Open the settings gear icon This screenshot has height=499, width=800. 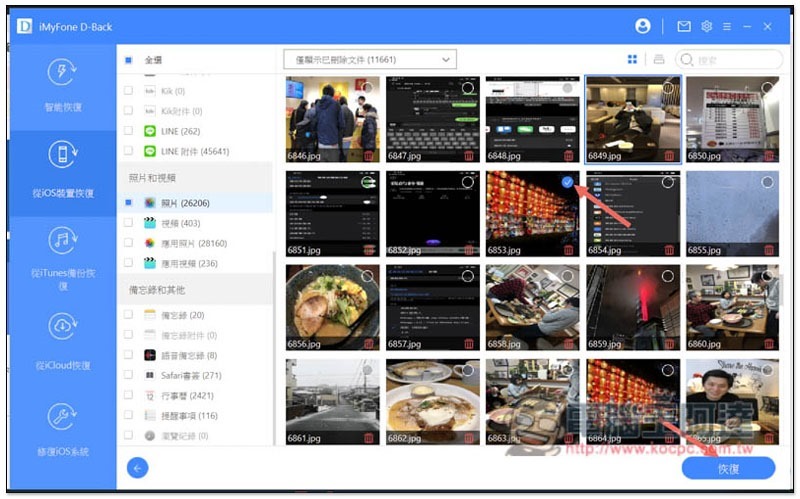707,26
